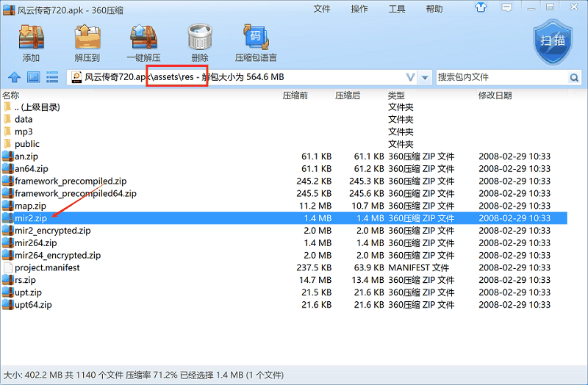Expand the path history V chevron
The image size is (588, 385).
(411, 78)
